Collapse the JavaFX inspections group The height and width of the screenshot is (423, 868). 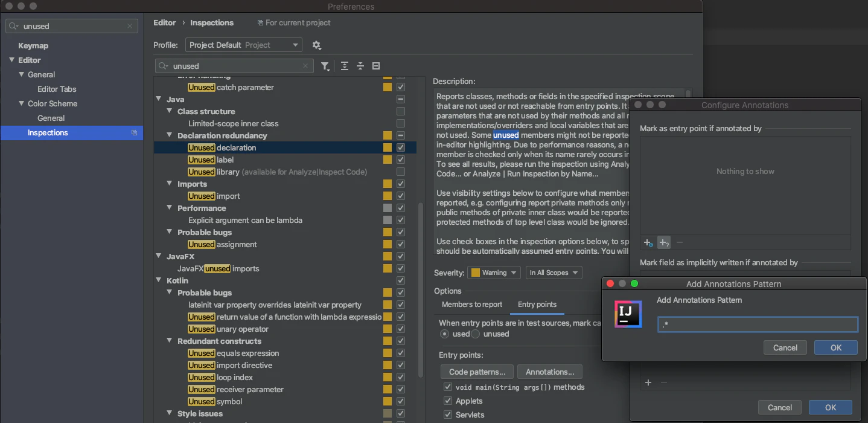(159, 256)
